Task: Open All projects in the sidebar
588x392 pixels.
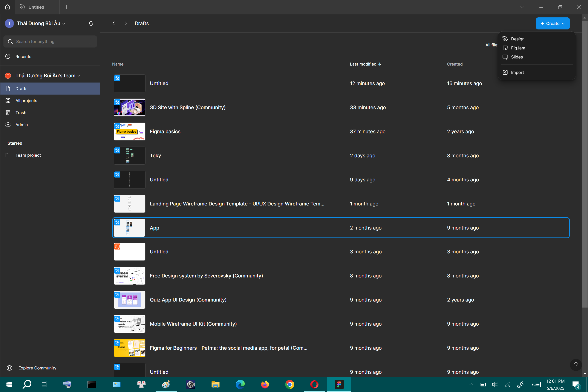Action: [x=50, y=101]
